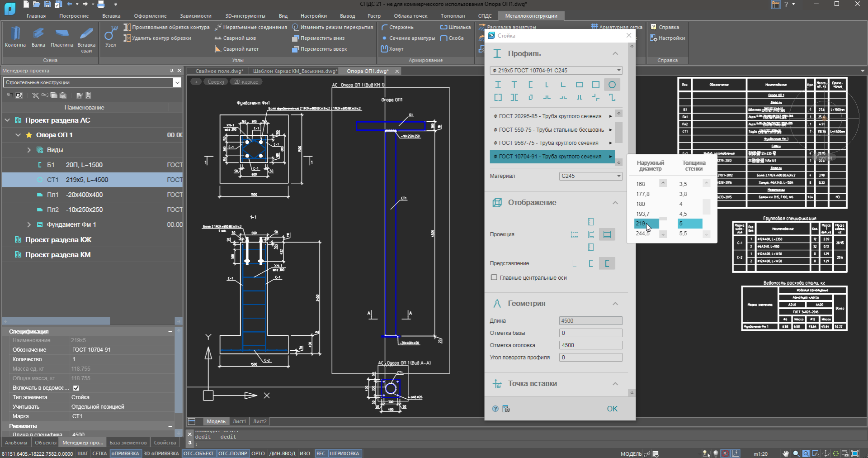Screen dimensions: 868x458
Task: Click the pan hand icon in status bar
Action: [786, 453]
